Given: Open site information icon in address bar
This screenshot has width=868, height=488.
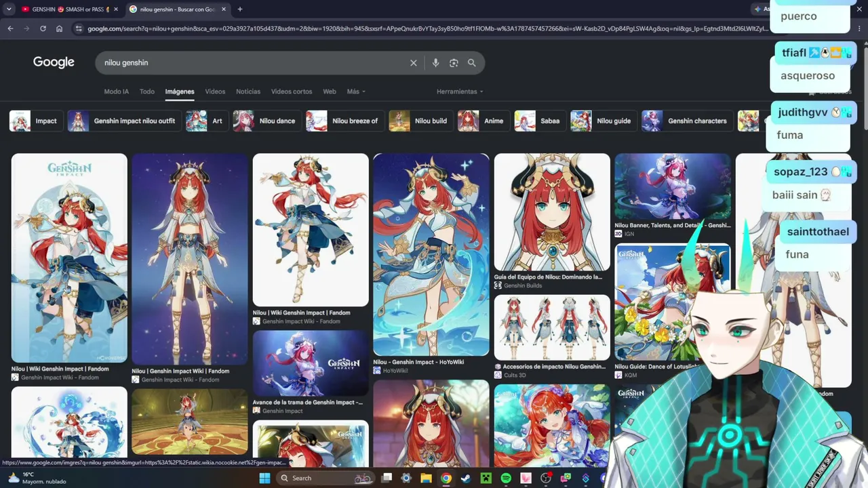Looking at the screenshot, I should [79, 28].
